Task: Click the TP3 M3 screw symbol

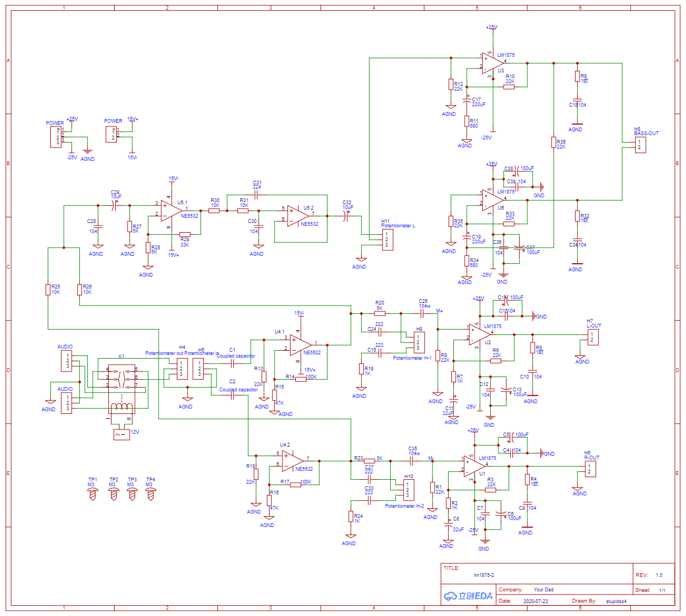Action: click(x=132, y=494)
